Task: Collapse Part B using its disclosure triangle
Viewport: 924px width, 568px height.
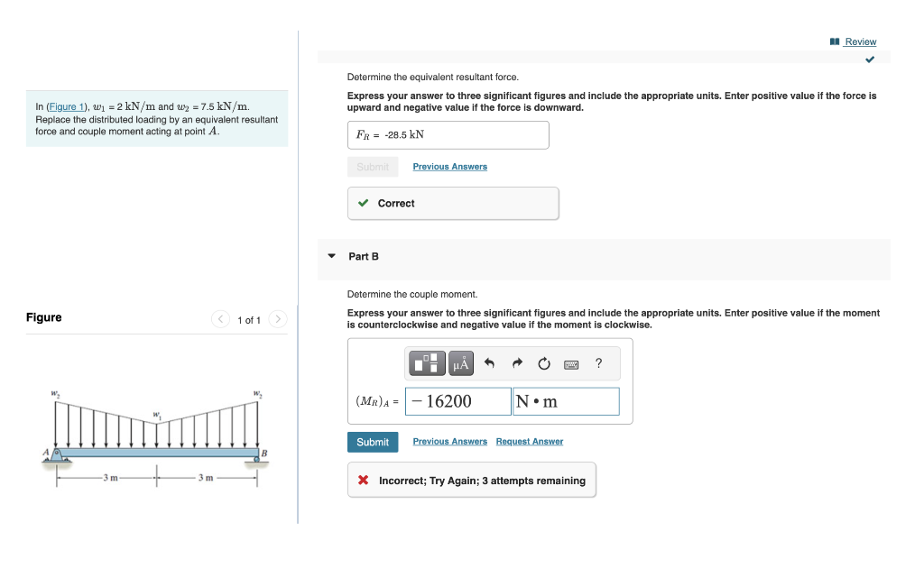Action: coord(332,256)
